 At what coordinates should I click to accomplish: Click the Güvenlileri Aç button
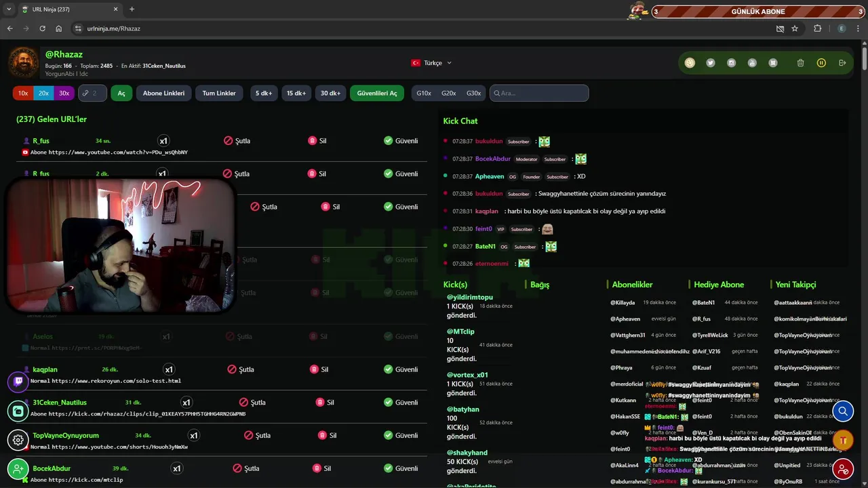point(377,93)
